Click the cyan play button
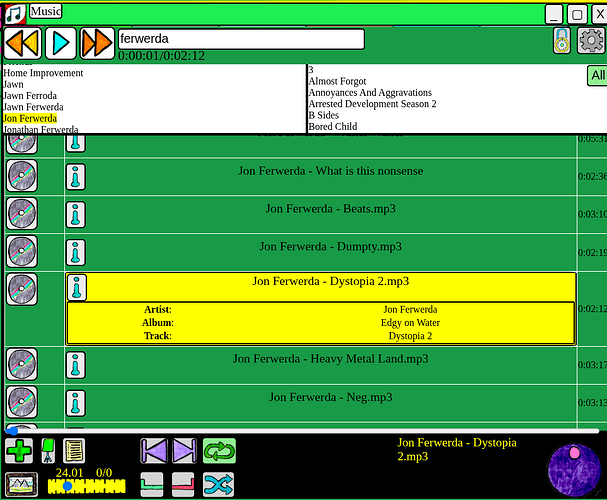 61,43
